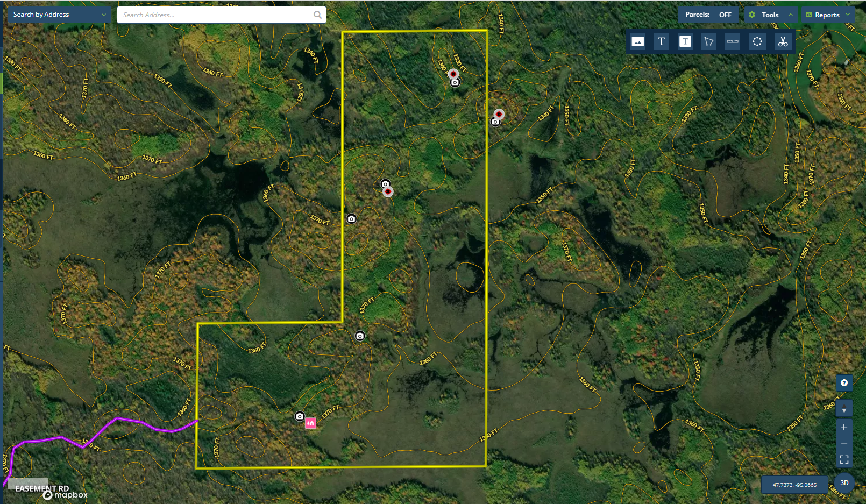Click into the Search Address field

[x=215, y=15]
